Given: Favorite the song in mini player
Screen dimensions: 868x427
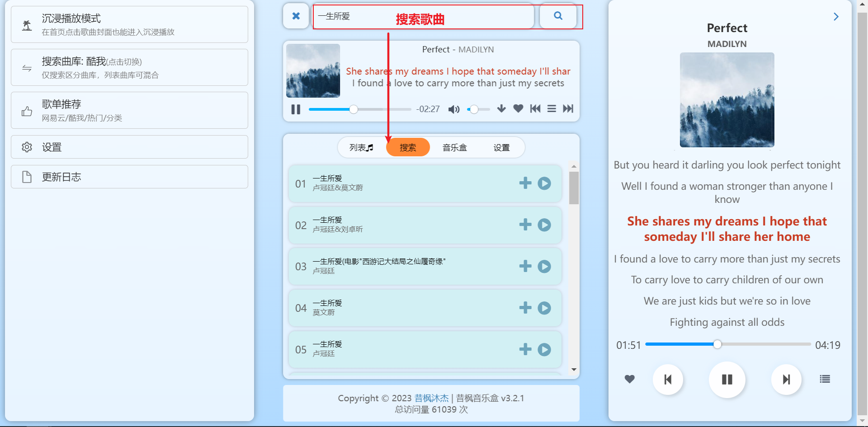Looking at the screenshot, I should click(x=518, y=108).
